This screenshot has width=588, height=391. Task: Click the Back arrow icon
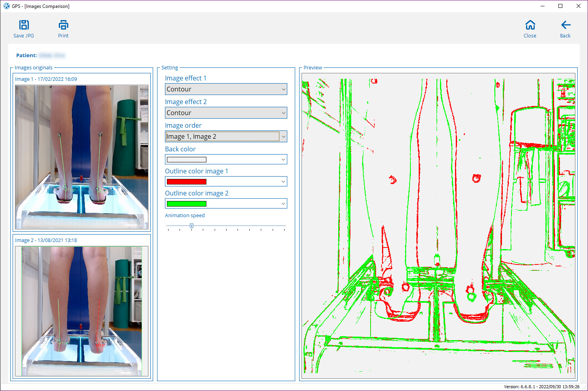566,25
